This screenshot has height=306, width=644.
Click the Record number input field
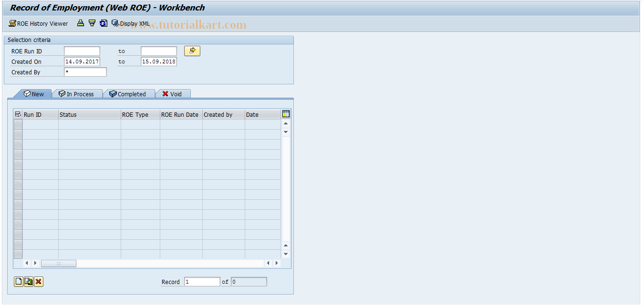(202, 282)
